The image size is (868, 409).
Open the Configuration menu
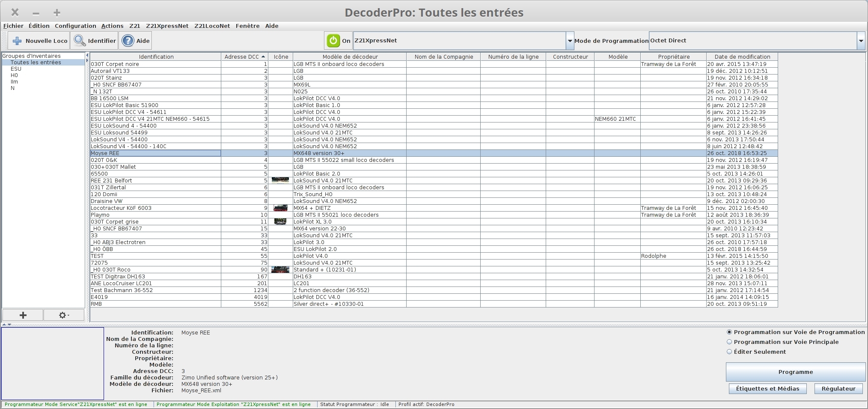tap(75, 26)
